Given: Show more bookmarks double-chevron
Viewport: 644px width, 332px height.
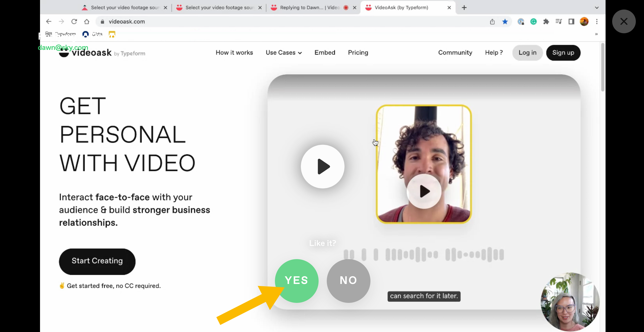Looking at the screenshot, I should point(596,34).
